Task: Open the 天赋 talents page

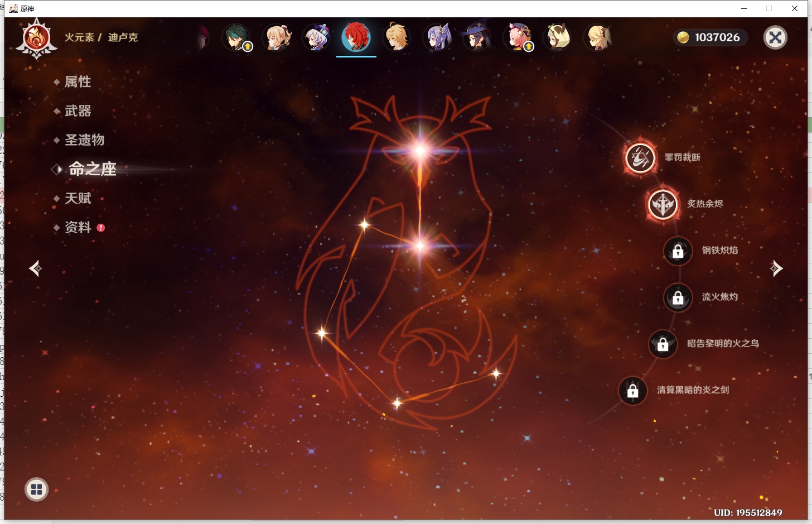Action: tap(78, 198)
